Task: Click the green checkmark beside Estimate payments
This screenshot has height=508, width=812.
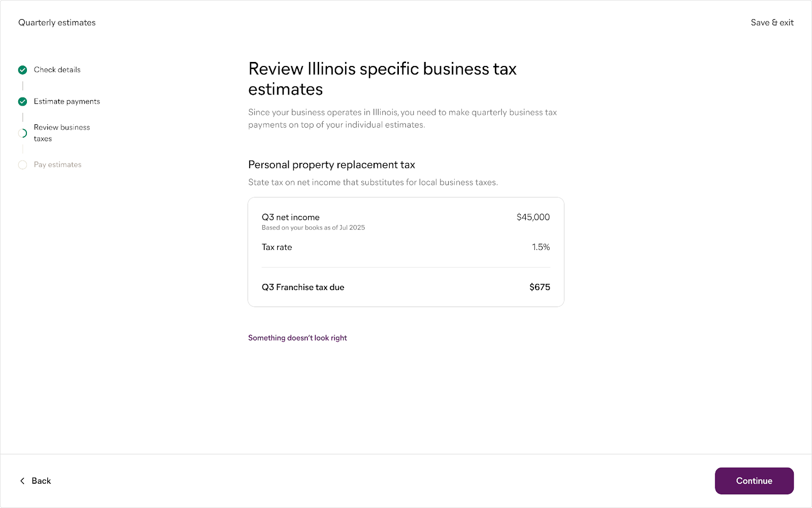Action: pyautogui.click(x=22, y=102)
